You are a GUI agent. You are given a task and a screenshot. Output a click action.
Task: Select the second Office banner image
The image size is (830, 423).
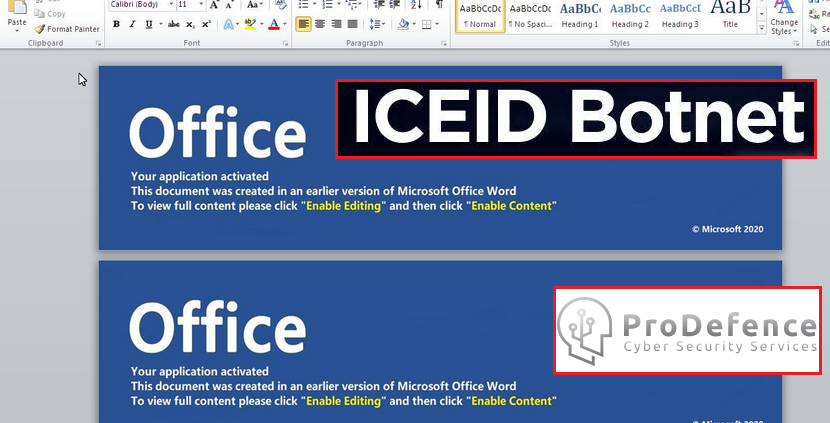pyautogui.click(x=440, y=341)
